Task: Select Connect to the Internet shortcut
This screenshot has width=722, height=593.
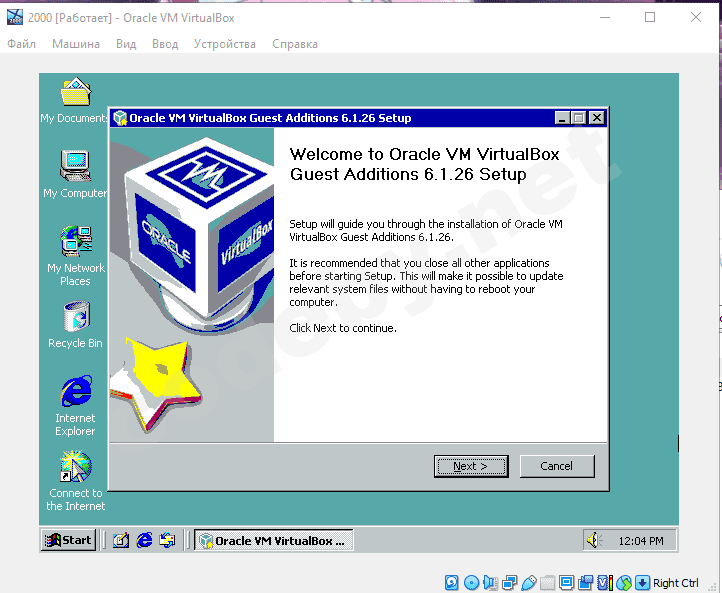Action: click(x=76, y=481)
